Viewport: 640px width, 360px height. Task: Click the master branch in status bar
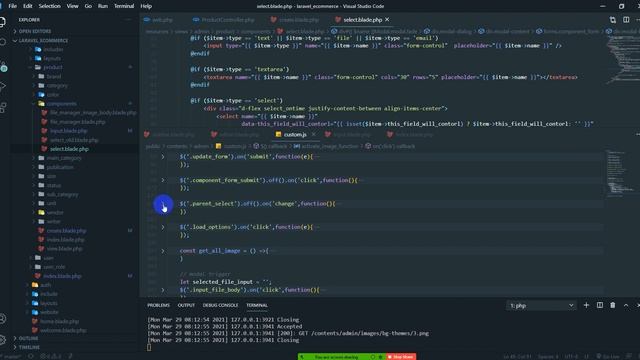[11, 356]
